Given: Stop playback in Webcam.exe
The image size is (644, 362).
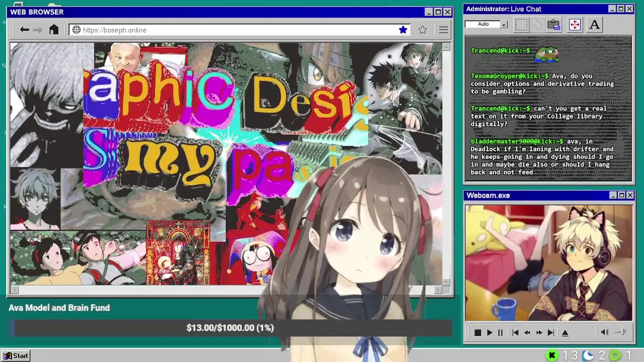Looking at the screenshot, I should click(x=477, y=332).
